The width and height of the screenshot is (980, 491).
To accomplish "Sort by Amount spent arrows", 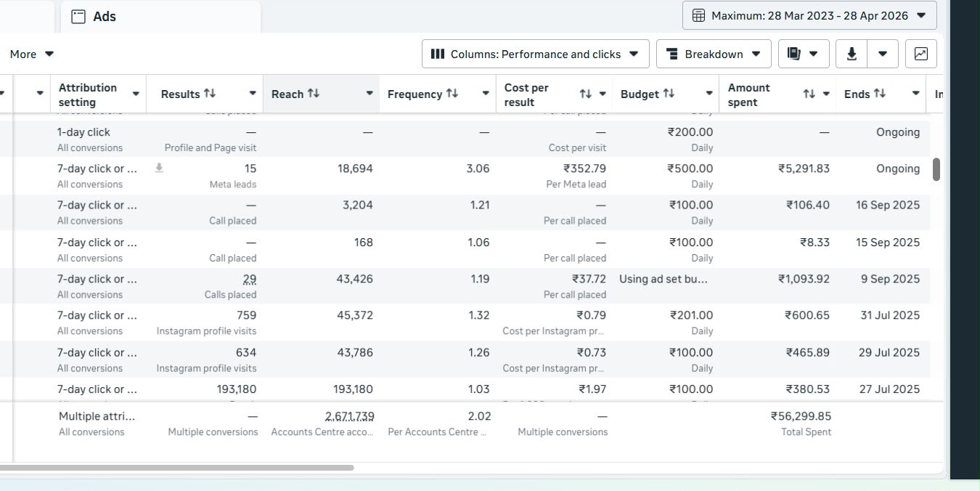I will point(809,94).
